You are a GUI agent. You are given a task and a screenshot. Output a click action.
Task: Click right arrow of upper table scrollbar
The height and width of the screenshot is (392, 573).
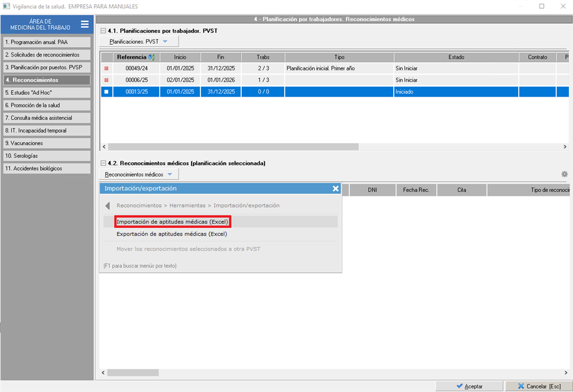565,147
